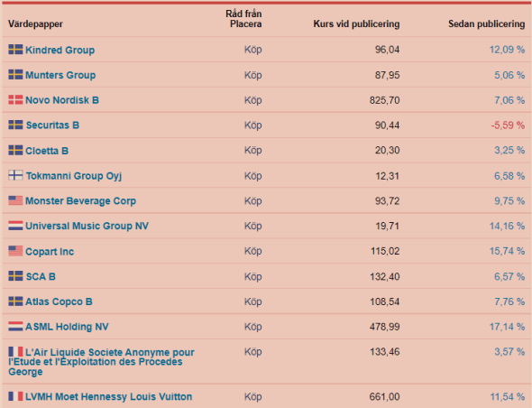Click the French flag beside L'Air Liquide
532x408 pixels.
click(x=15, y=352)
